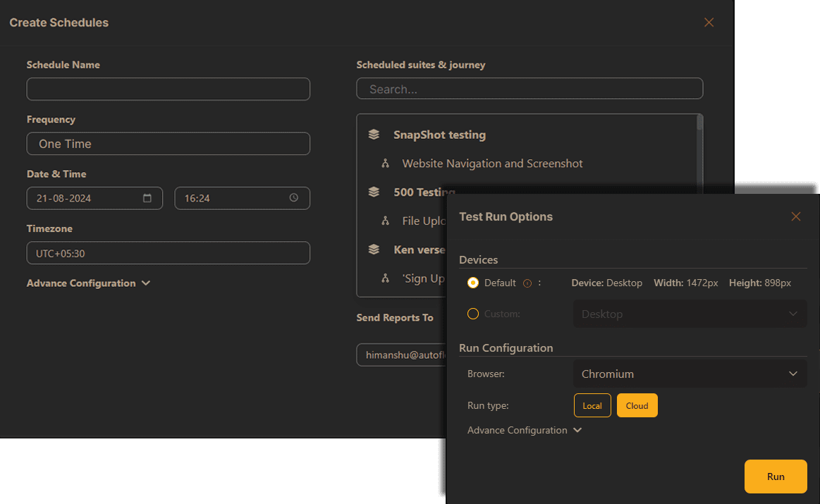Open the Timezone UTC+05:30 dropdown

(169, 253)
